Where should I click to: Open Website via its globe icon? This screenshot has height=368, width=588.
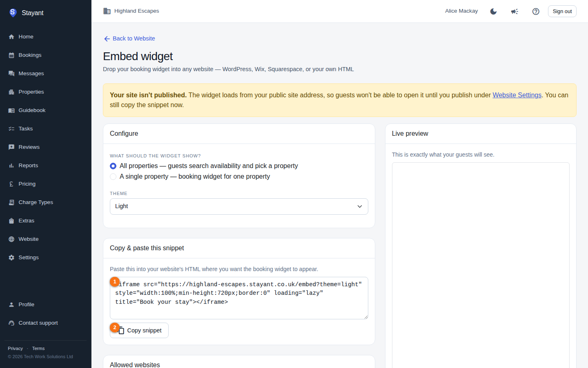(11, 239)
